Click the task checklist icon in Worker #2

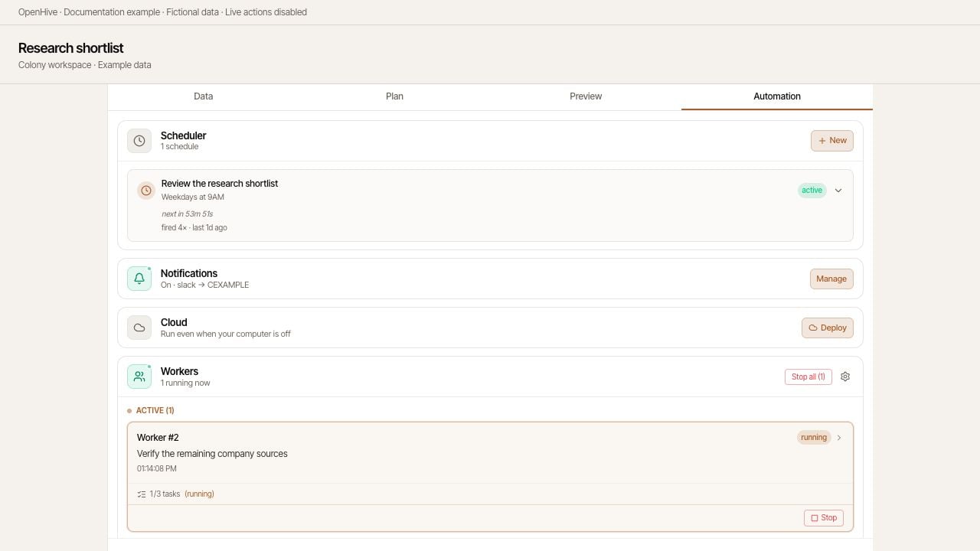click(142, 494)
